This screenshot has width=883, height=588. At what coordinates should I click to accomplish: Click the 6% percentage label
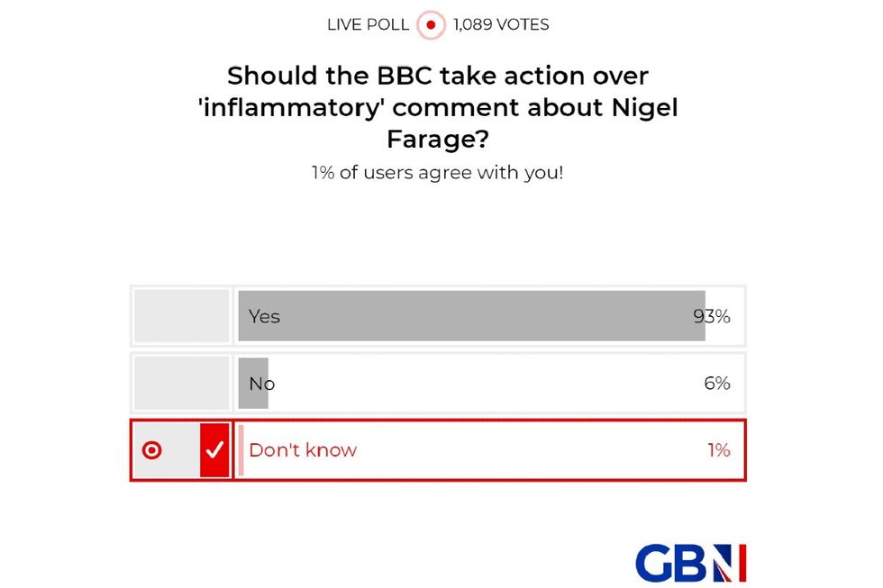click(717, 383)
